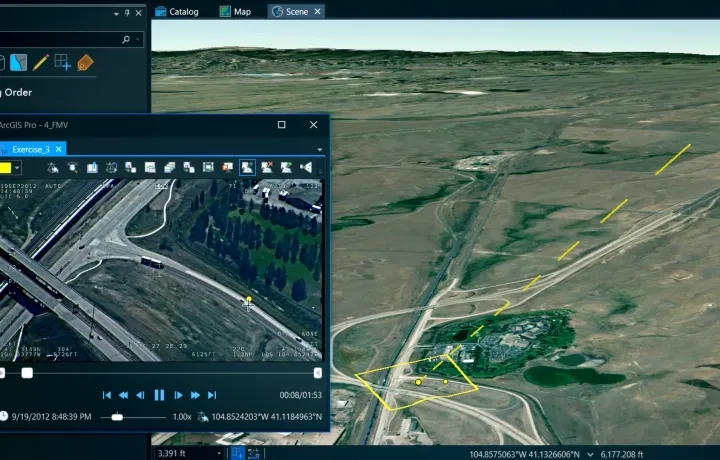Click the sensor coordinate icon beside 104.8524203°W

coord(202,417)
